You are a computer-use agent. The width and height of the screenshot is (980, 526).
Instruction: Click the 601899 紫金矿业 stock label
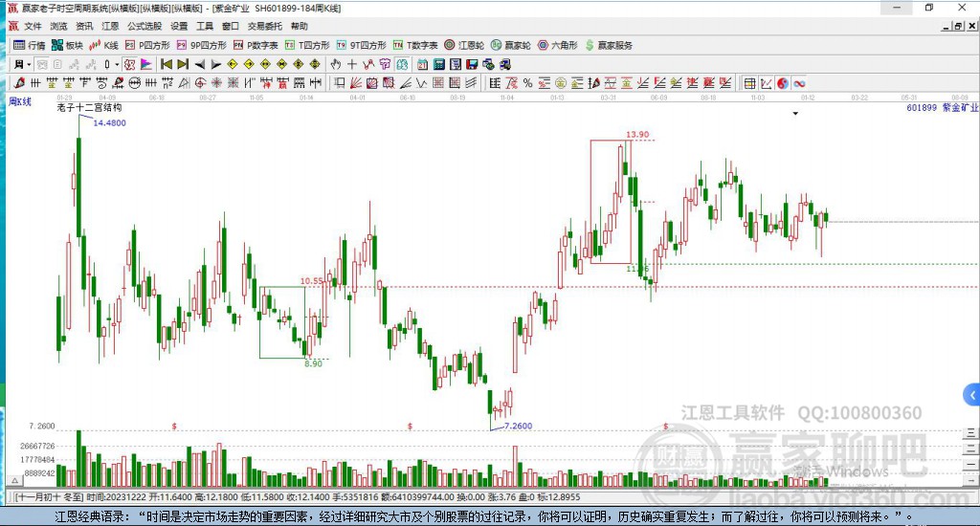pyautogui.click(x=943, y=107)
